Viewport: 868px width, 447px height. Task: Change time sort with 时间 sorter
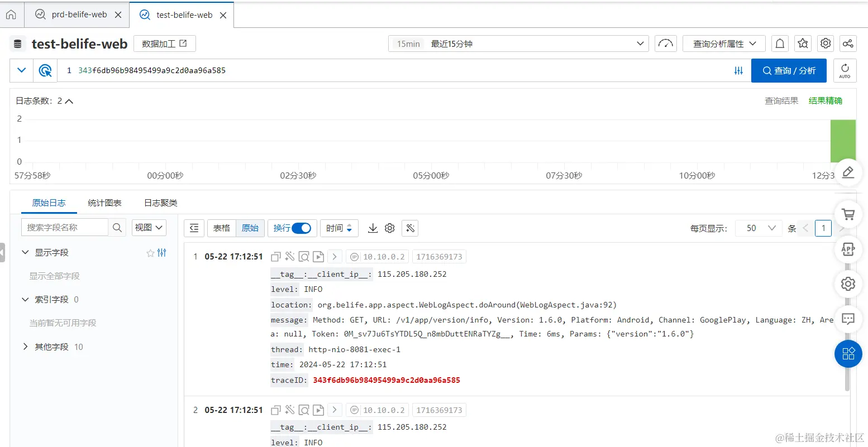point(338,228)
